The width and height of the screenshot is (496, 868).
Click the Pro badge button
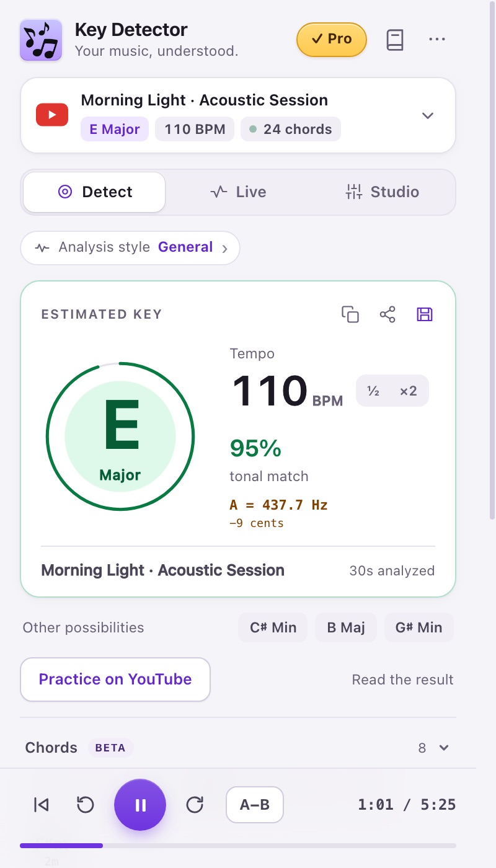[332, 39]
